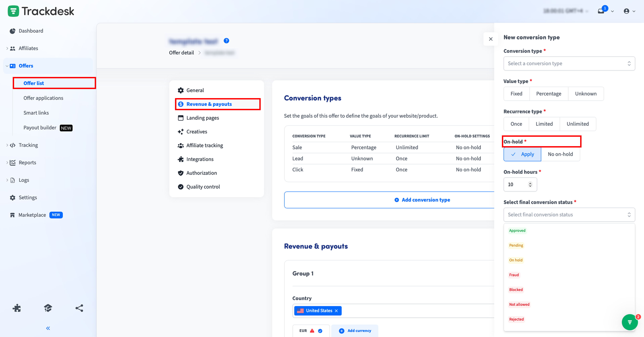The width and height of the screenshot is (644, 337).
Task: Click the EUR blue verified check icon
Action: click(320, 331)
